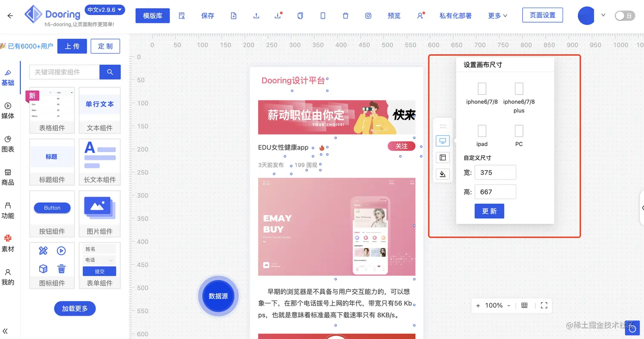Click the round 数据源 data source button
The width and height of the screenshot is (644, 339).
[x=218, y=296]
